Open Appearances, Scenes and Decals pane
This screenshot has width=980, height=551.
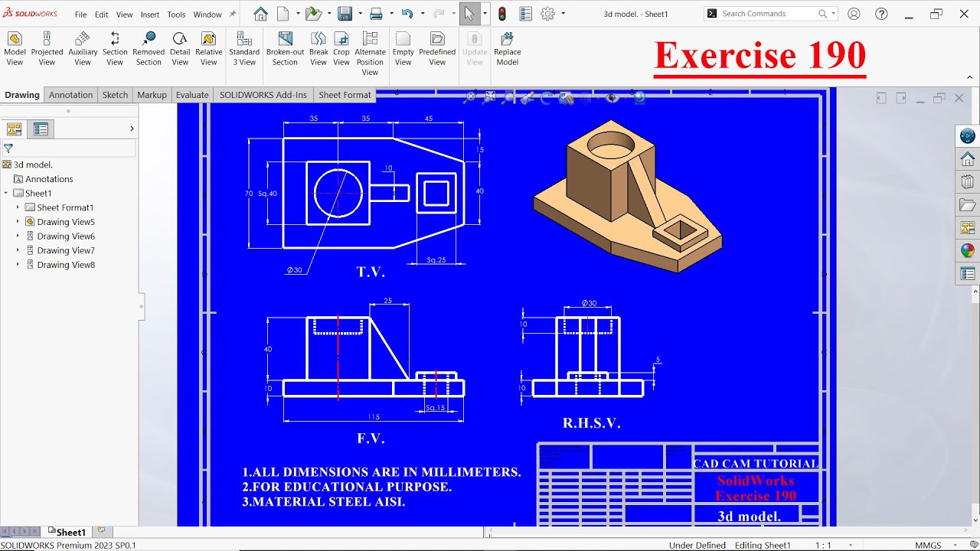tap(968, 251)
